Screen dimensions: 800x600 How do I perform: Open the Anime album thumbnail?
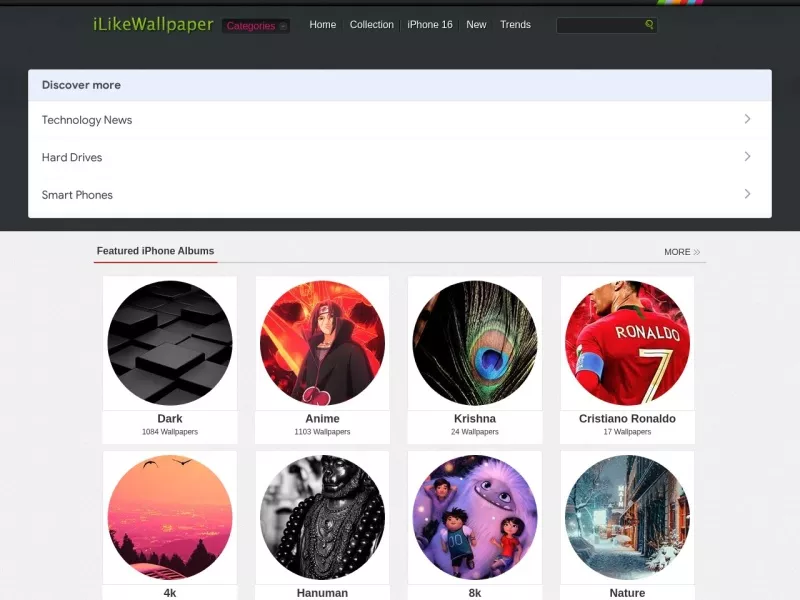coord(322,343)
